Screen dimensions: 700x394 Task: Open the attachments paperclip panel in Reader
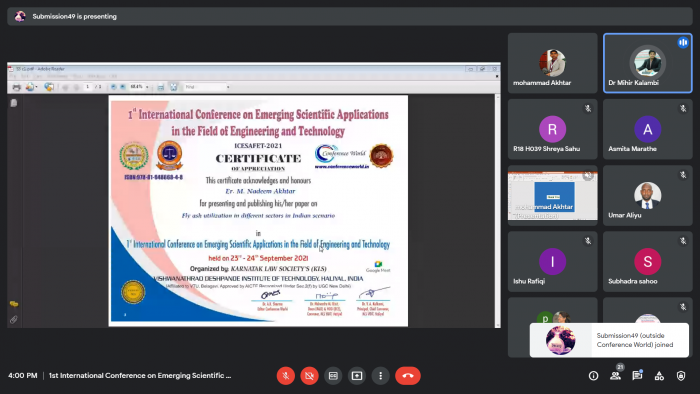pyautogui.click(x=14, y=319)
